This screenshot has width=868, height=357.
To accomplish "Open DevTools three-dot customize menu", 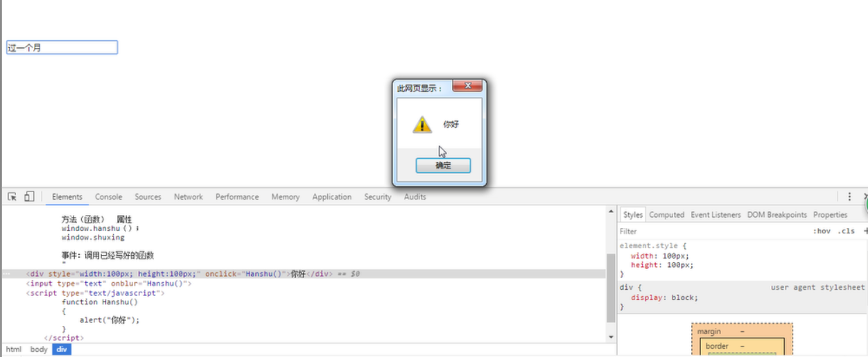I will [x=849, y=197].
